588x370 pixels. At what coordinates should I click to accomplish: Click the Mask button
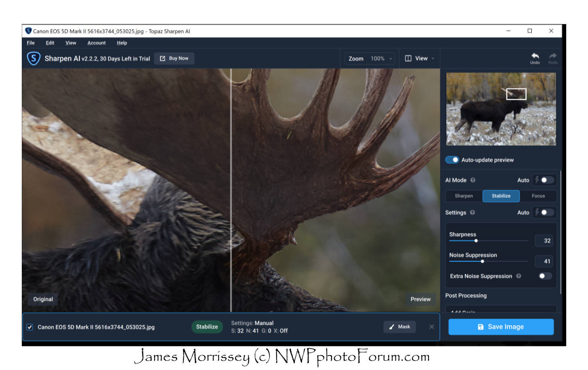(x=399, y=327)
